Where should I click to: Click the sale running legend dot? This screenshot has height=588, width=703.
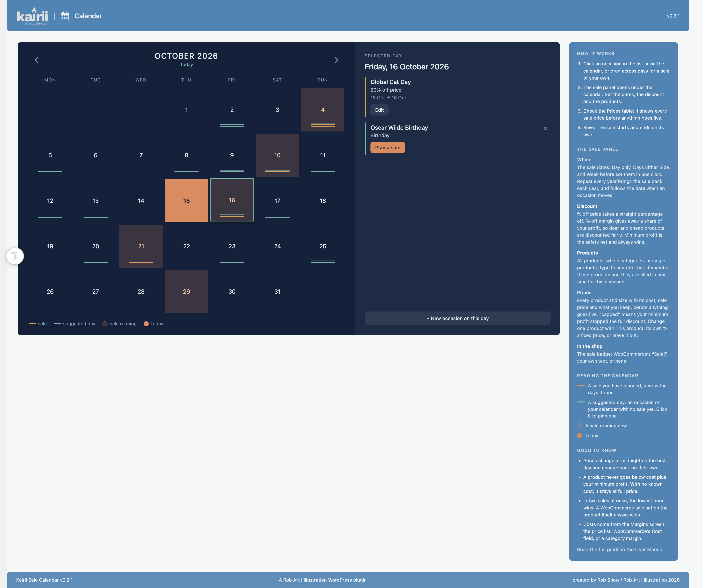tap(105, 324)
